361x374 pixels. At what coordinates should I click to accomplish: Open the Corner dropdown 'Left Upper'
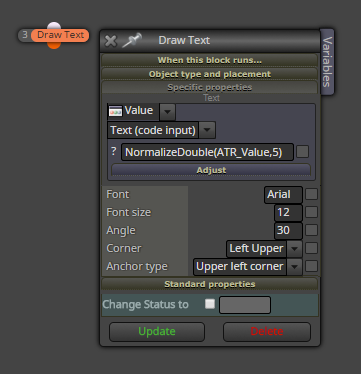[x=264, y=249]
